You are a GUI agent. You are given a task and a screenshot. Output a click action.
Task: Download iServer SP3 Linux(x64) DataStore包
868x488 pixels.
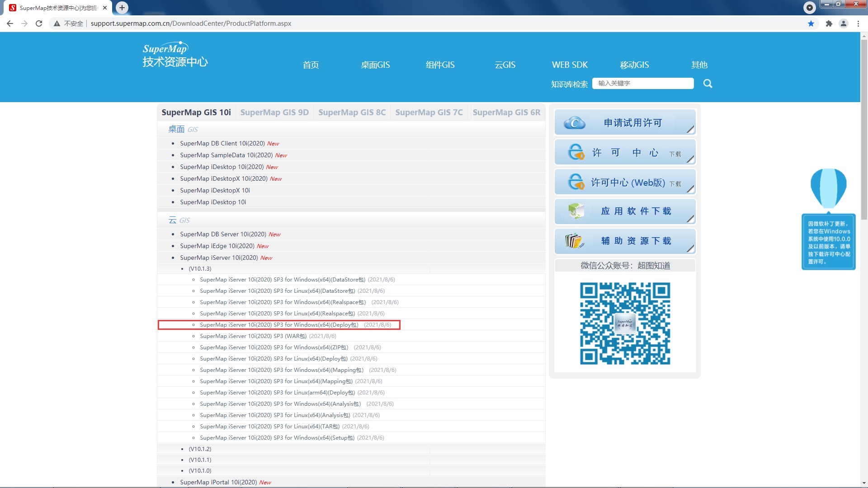[x=278, y=291]
